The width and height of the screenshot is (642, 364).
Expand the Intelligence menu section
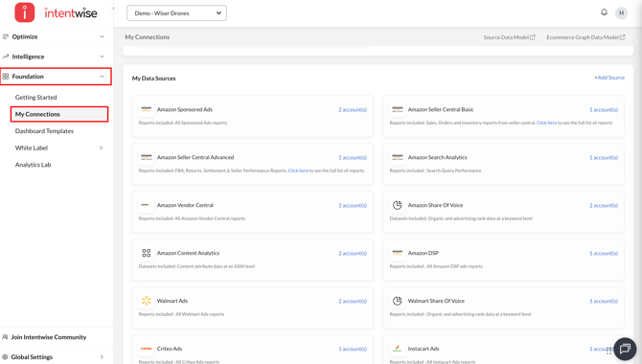tap(57, 57)
